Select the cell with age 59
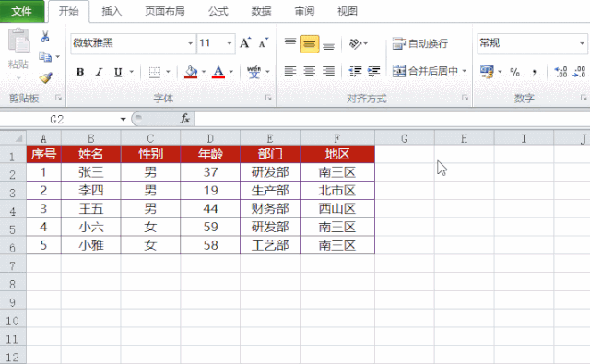The height and width of the screenshot is (364, 590). pos(210,227)
